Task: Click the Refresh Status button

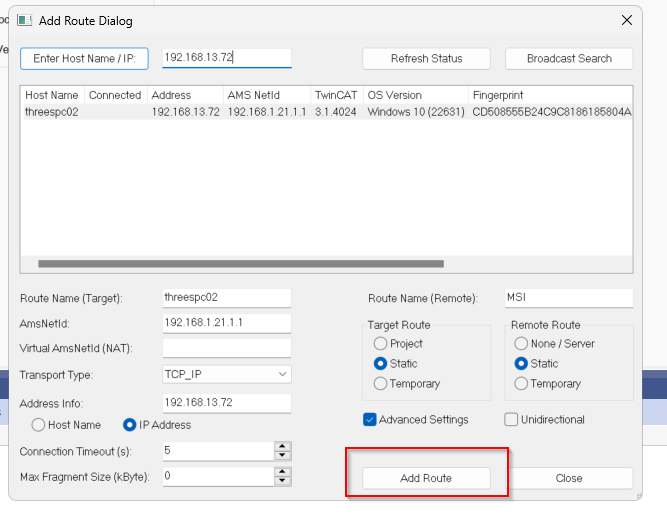Action: 426,58
